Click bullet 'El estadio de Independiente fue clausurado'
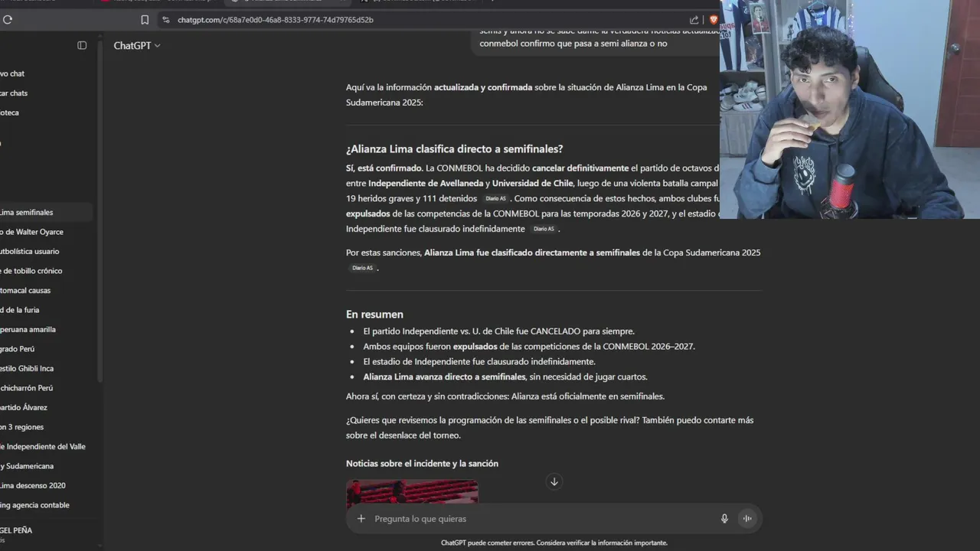The height and width of the screenshot is (551, 980). (479, 361)
